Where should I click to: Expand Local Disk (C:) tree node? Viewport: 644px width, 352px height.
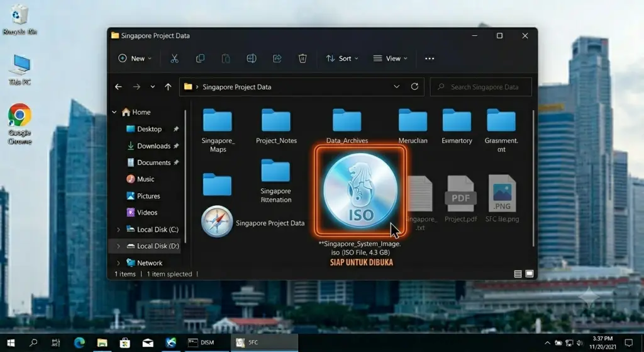pyautogui.click(x=118, y=229)
